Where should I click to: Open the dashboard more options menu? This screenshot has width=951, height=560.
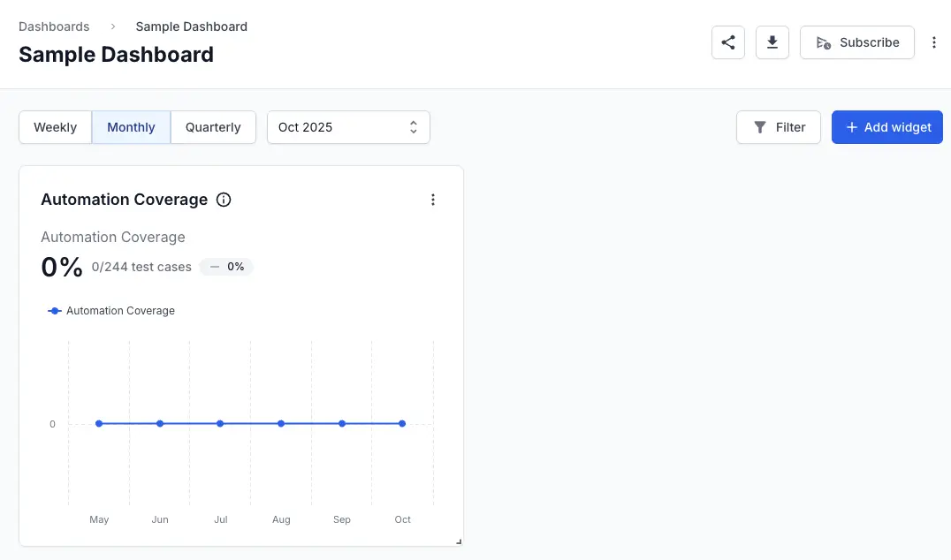[934, 42]
